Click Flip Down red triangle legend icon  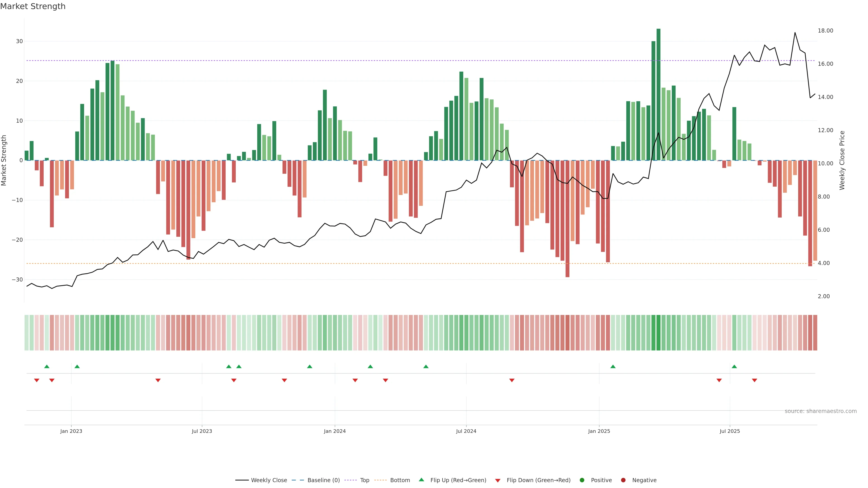tap(498, 481)
